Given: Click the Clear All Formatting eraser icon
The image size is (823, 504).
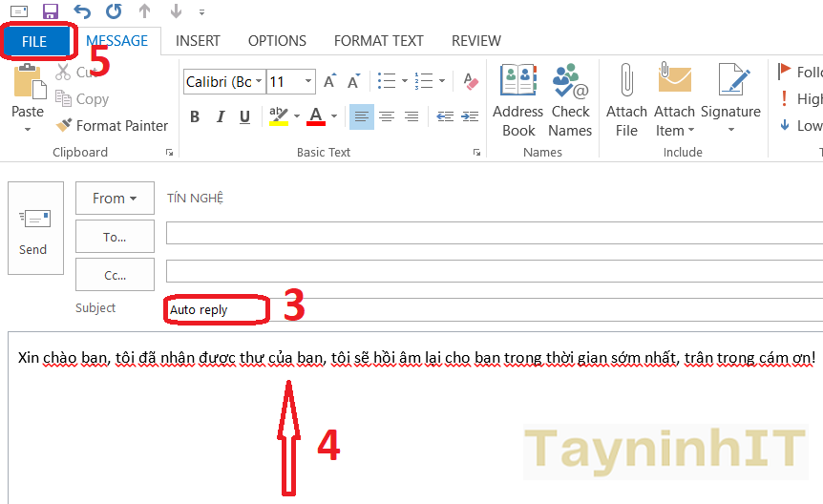Looking at the screenshot, I should point(470,82).
